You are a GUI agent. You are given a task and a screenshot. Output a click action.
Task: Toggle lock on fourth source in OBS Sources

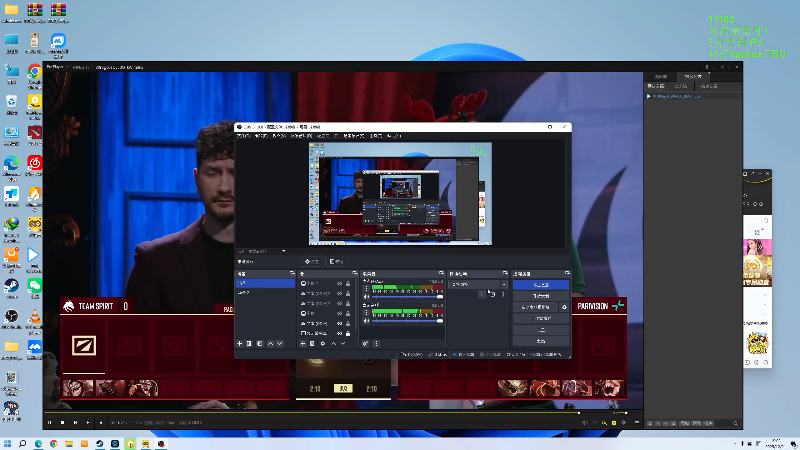[348, 313]
